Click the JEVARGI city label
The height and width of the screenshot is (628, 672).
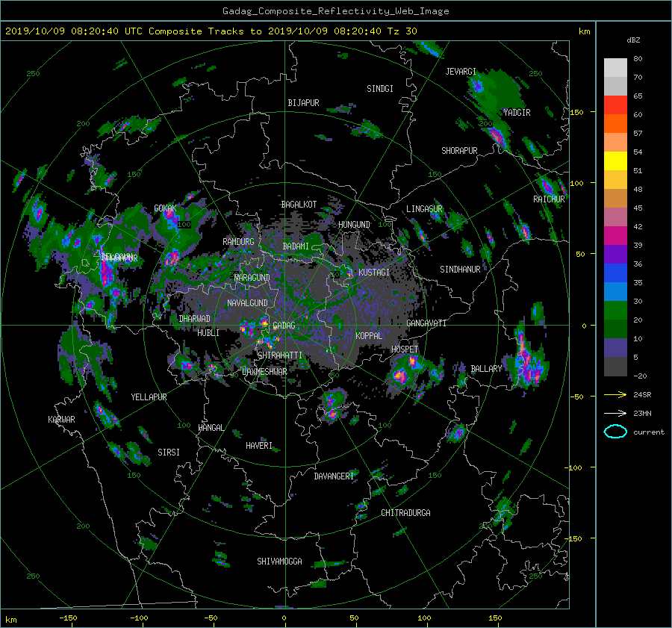pyautogui.click(x=461, y=71)
